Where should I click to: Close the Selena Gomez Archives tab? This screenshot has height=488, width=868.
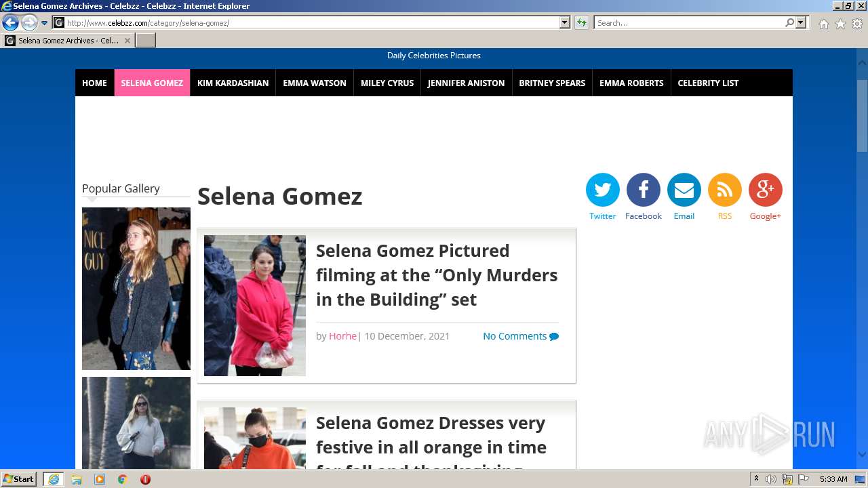coord(127,41)
